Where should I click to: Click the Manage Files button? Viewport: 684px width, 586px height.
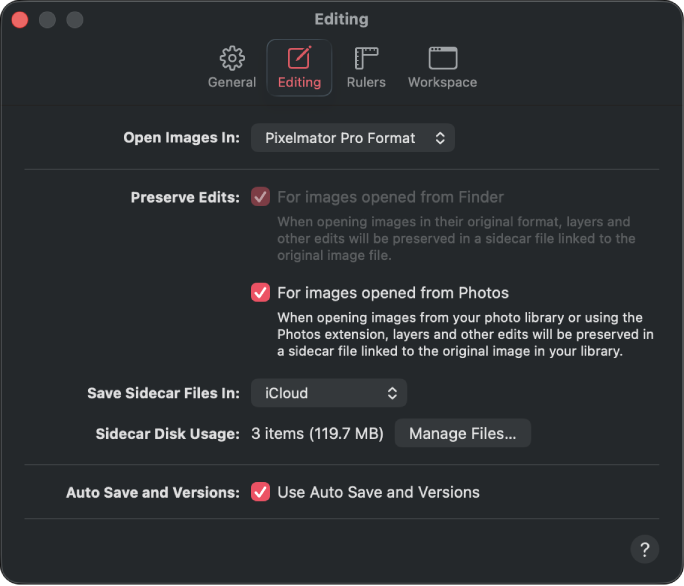click(x=462, y=433)
